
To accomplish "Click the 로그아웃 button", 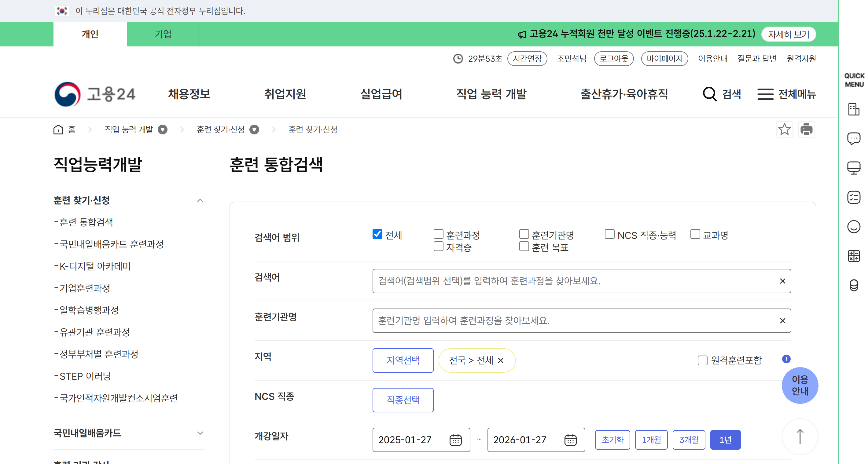I will (x=614, y=59).
